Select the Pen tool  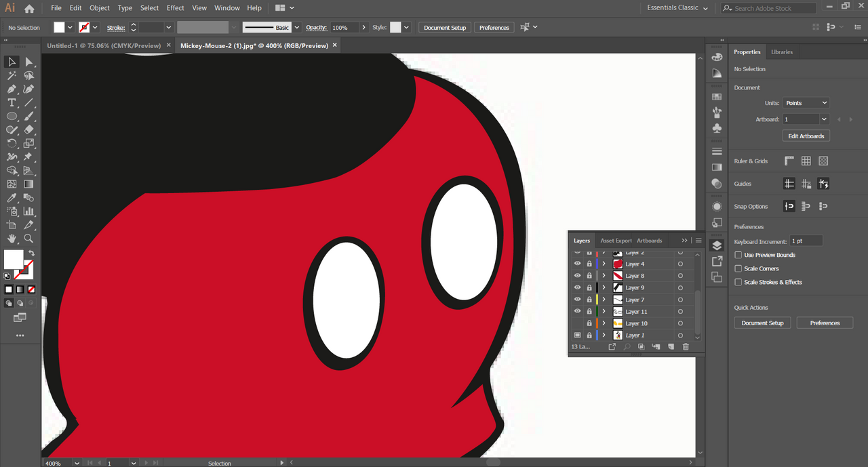click(x=12, y=89)
